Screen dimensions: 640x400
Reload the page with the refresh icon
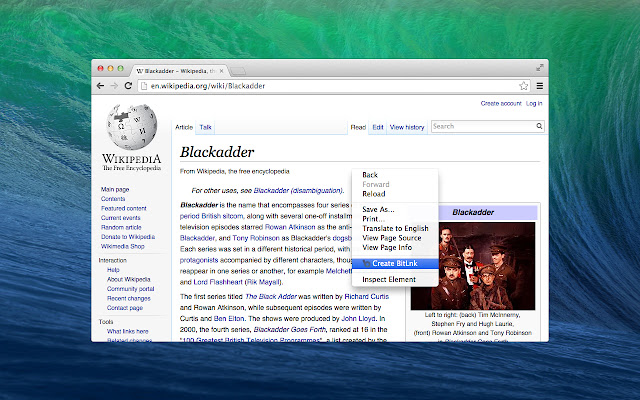pyautogui.click(x=128, y=86)
